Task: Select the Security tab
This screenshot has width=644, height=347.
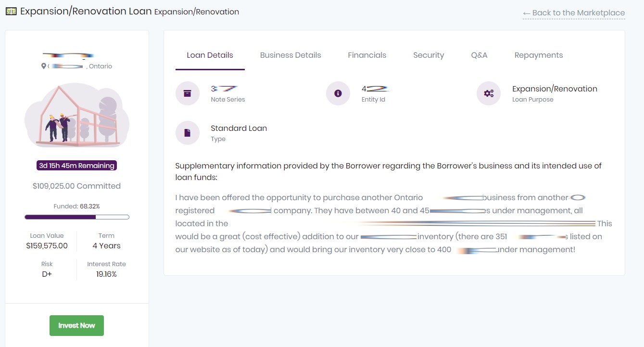Action: coord(429,55)
